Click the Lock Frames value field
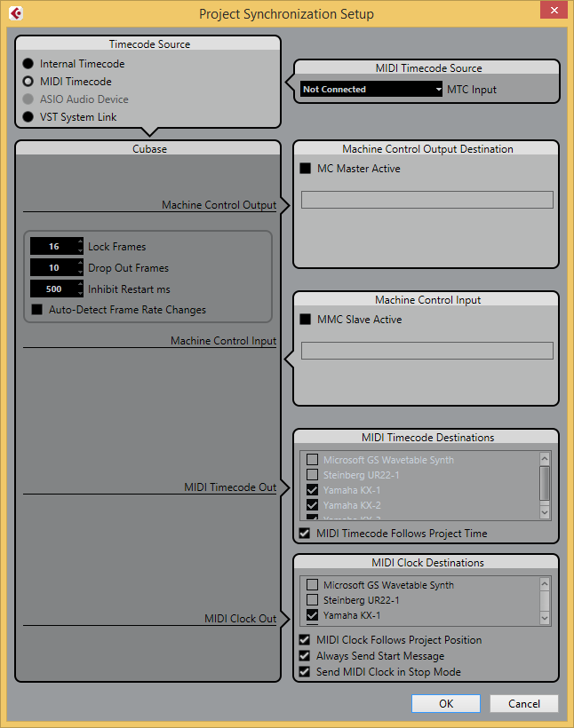 coord(54,246)
